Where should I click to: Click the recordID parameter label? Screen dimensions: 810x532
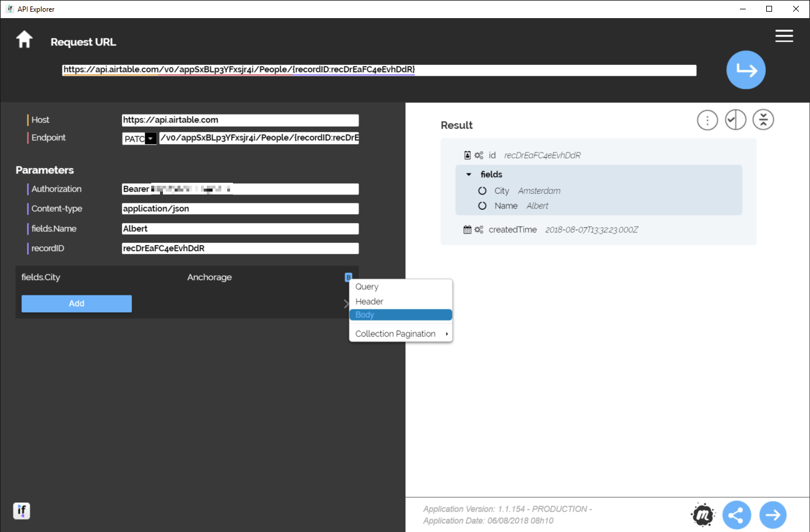[48, 249]
